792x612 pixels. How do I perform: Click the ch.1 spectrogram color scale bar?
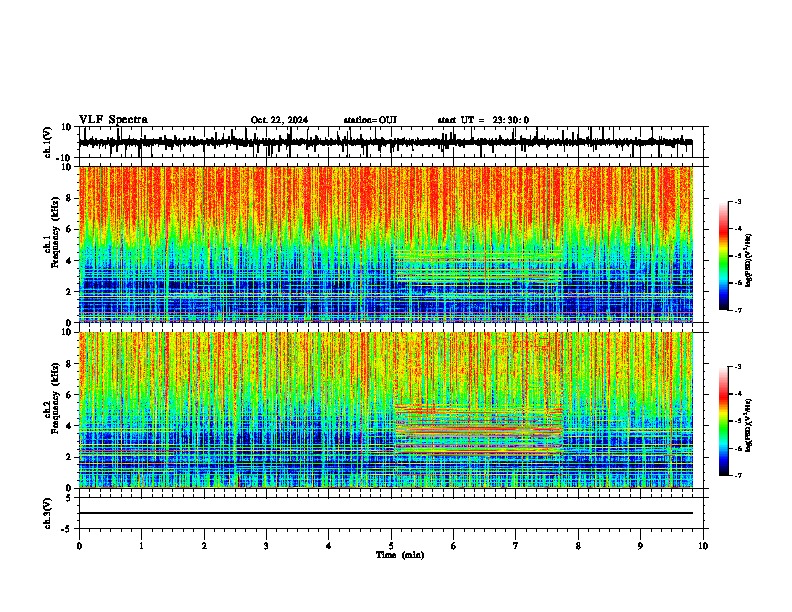pyautogui.click(x=724, y=256)
